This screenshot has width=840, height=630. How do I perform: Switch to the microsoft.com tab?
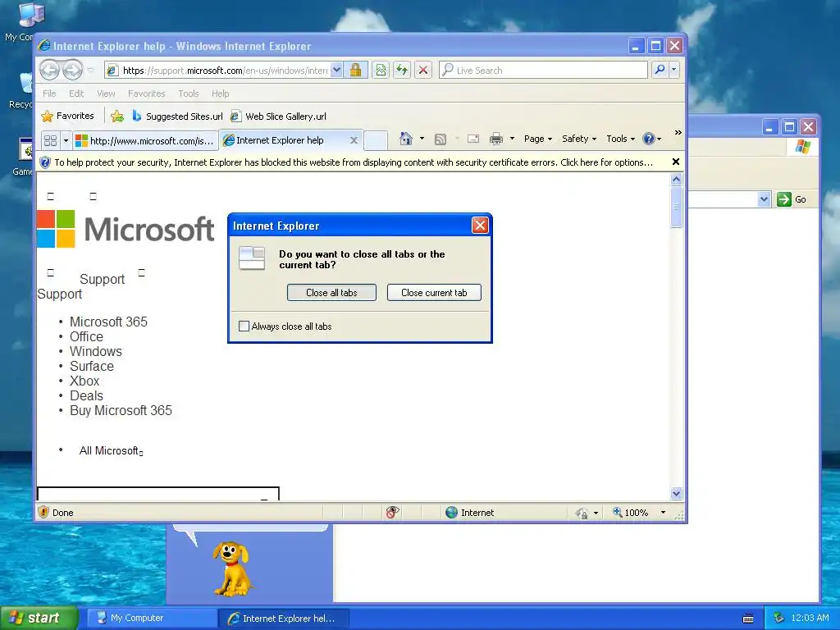(x=145, y=140)
